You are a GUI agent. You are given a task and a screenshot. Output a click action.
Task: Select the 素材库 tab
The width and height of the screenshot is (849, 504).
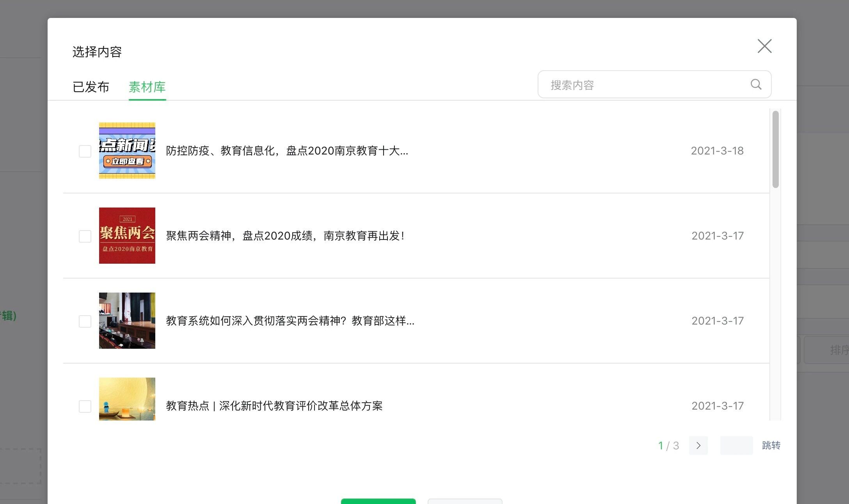147,87
